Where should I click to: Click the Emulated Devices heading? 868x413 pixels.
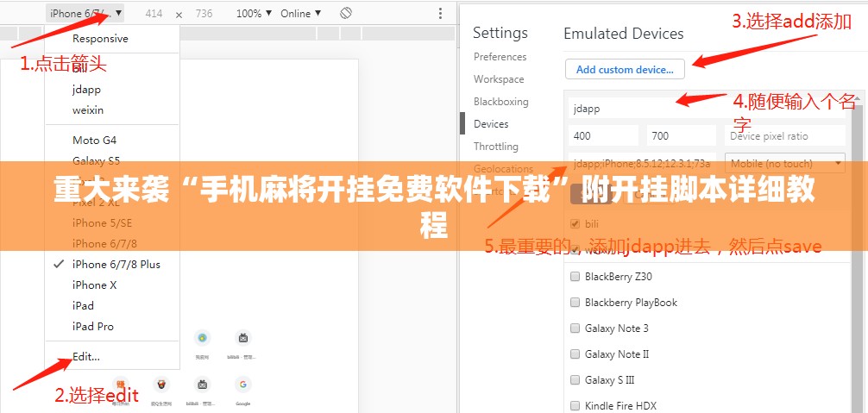pyautogui.click(x=624, y=34)
